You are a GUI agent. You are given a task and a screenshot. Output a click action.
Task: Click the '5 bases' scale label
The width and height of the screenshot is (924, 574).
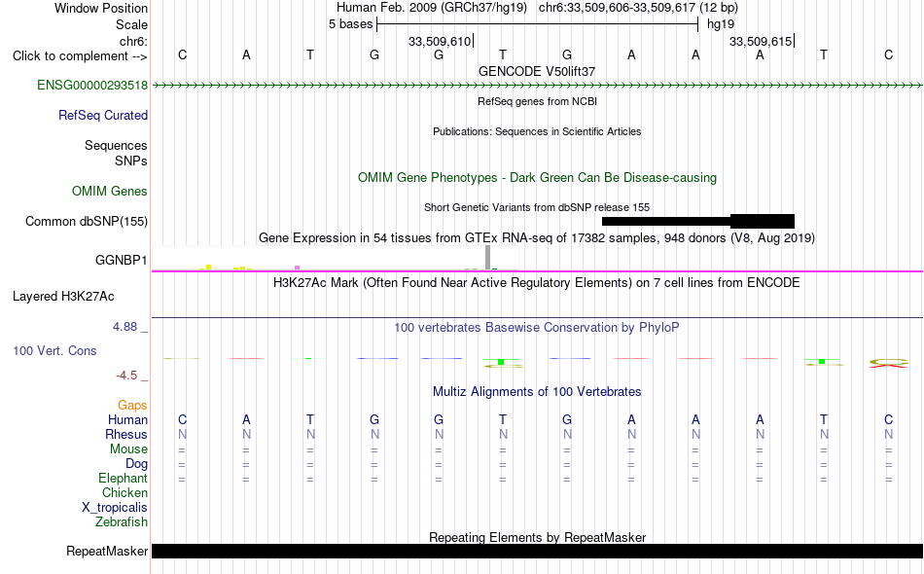(x=350, y=24)
